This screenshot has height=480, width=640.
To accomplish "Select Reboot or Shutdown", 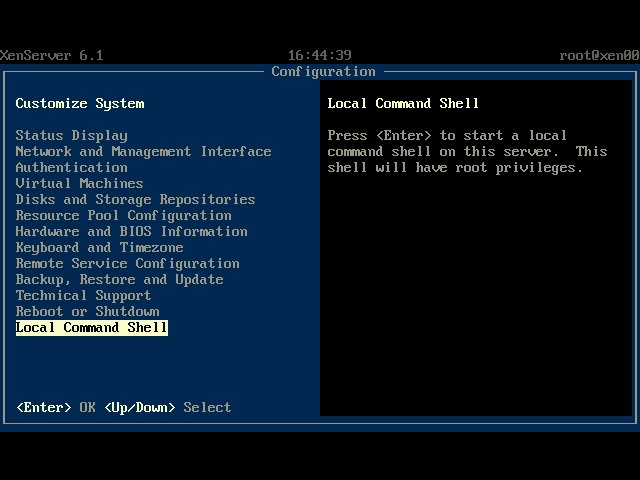I will pyautogui.click(x=87, y=311).
